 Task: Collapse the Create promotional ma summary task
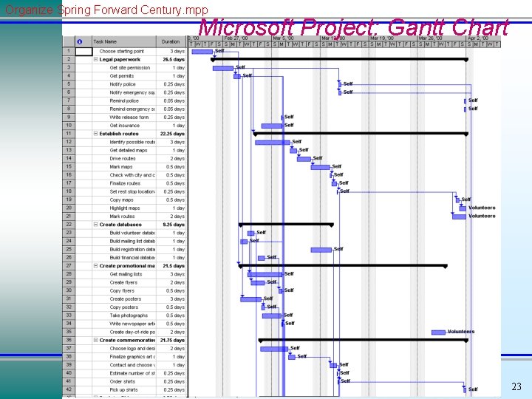click(x=95, y=266)
